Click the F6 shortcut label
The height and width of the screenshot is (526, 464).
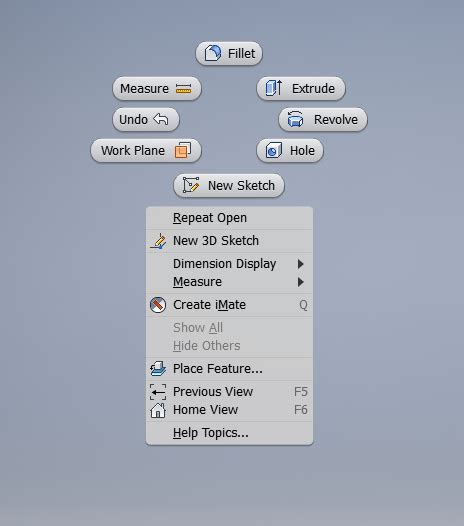point(301,410)
